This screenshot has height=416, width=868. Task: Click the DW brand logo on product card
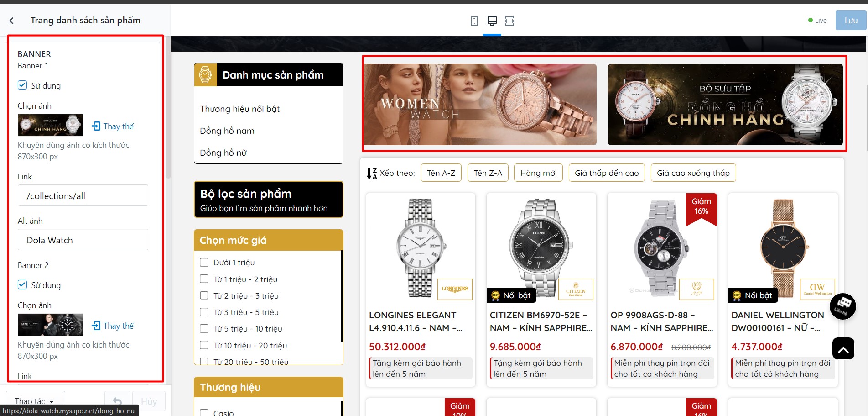[817, 289]
